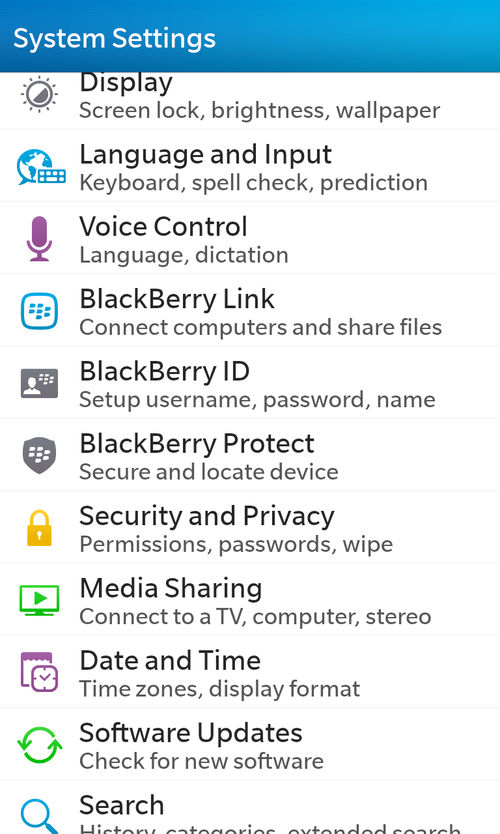Viewport: 500px width, 834px height.
Task: Tap the globe keyboard Language and Input icon
Action: 41,167
